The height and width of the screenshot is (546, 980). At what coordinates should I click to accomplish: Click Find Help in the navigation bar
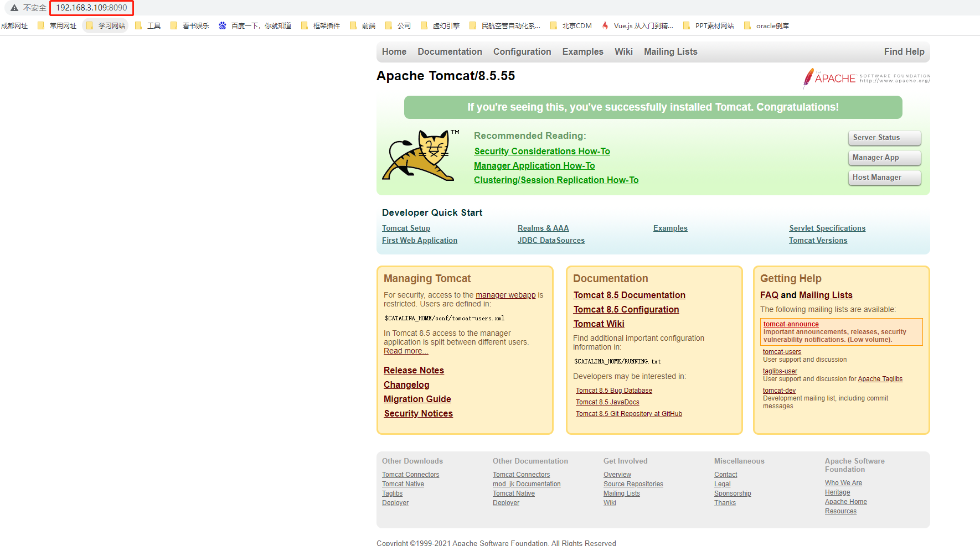point(904,51)
